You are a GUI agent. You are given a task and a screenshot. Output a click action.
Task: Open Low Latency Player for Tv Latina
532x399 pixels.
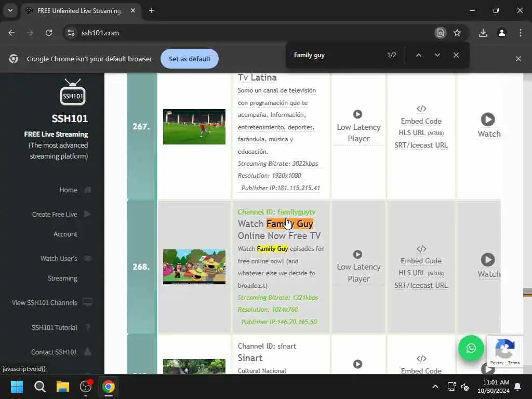(358, 127)
